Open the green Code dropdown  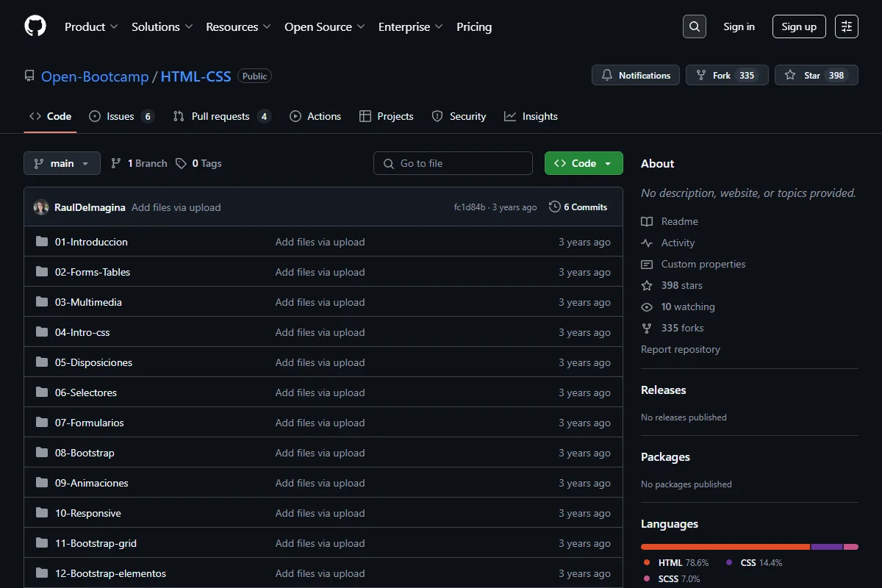(584, 163)
